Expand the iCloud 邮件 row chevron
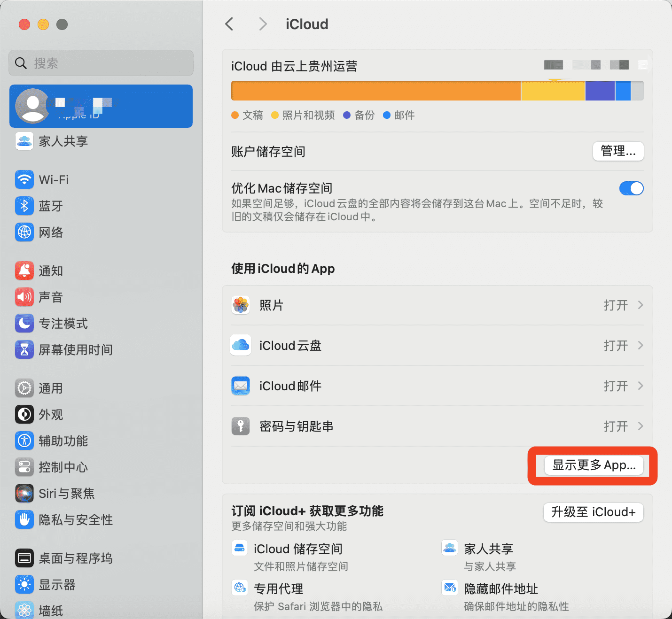672x619 pixels. (x=640, y=386)
